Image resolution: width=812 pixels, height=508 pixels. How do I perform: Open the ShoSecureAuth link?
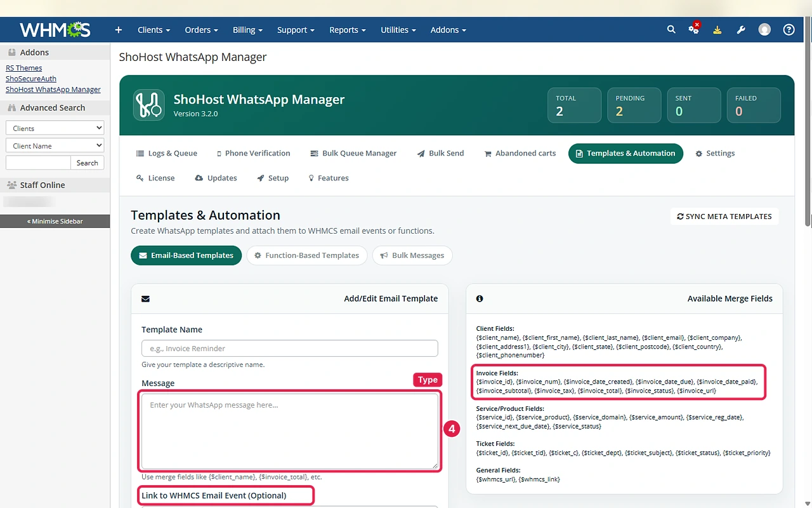(31, 79)
